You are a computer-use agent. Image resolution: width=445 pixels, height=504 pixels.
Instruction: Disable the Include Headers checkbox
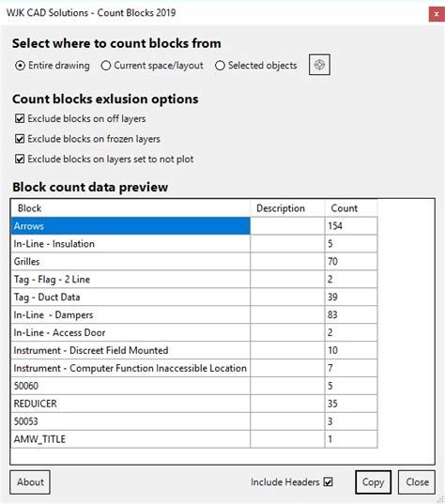coord(328,481)
